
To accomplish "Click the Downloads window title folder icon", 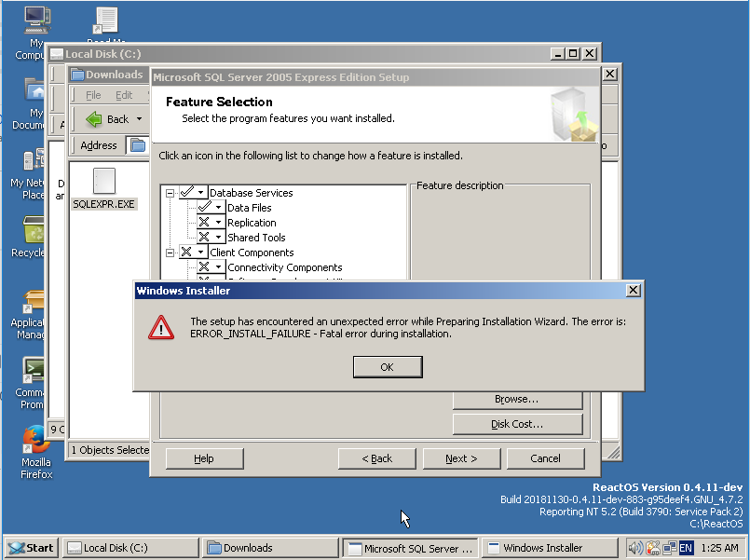I will 76,75.
